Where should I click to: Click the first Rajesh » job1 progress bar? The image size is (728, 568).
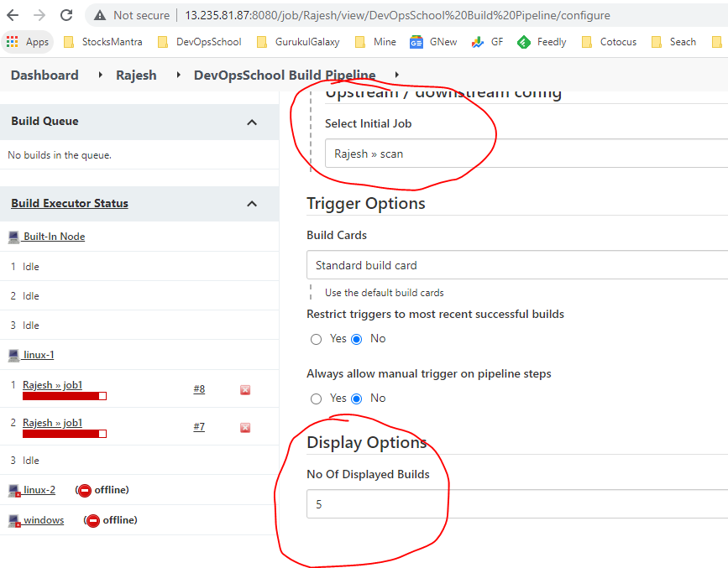point(64,396)
